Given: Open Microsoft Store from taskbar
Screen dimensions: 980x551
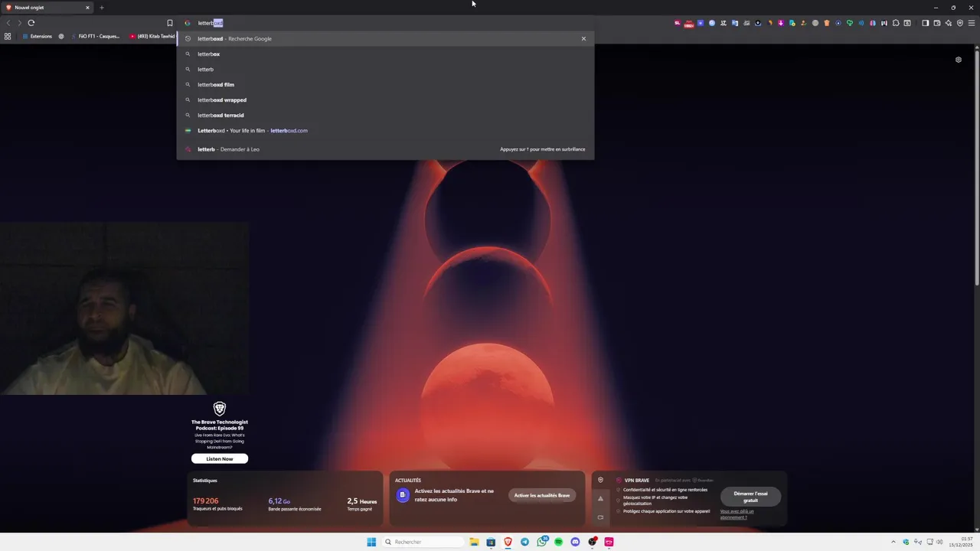Looking at the screenshot, I should tap(491, 542).
